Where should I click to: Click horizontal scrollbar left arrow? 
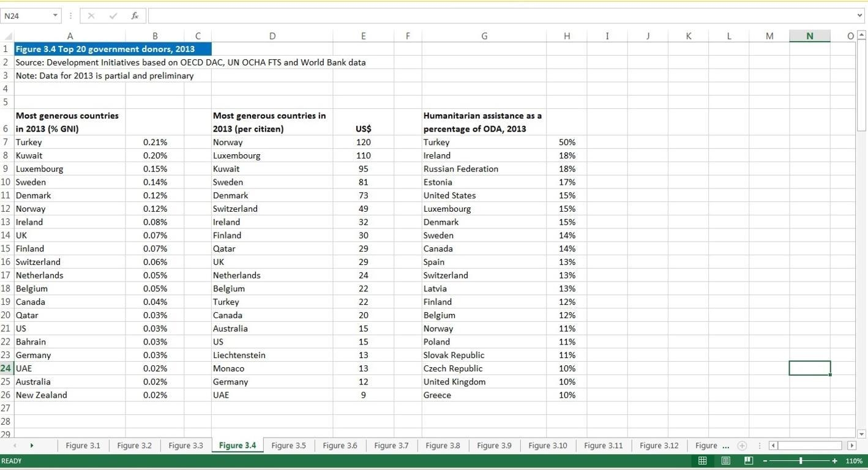[x=773, y=446]
